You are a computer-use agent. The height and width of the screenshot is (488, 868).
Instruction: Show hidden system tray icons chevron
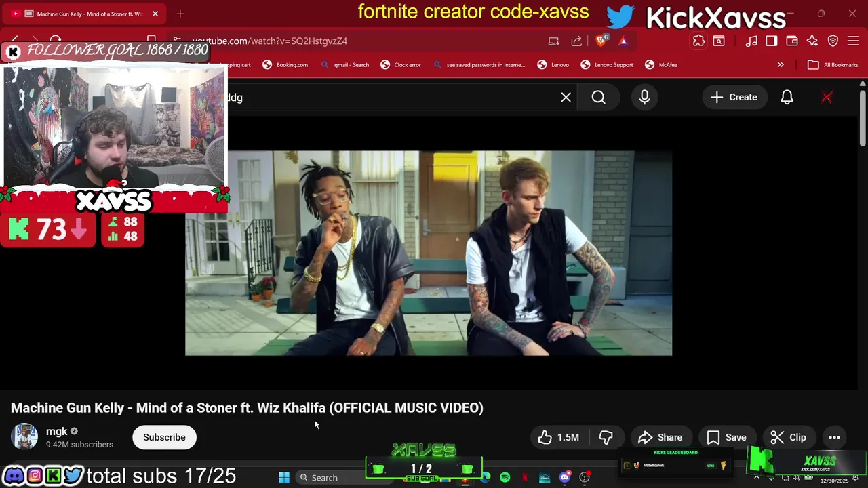click(x=757, y=478)
